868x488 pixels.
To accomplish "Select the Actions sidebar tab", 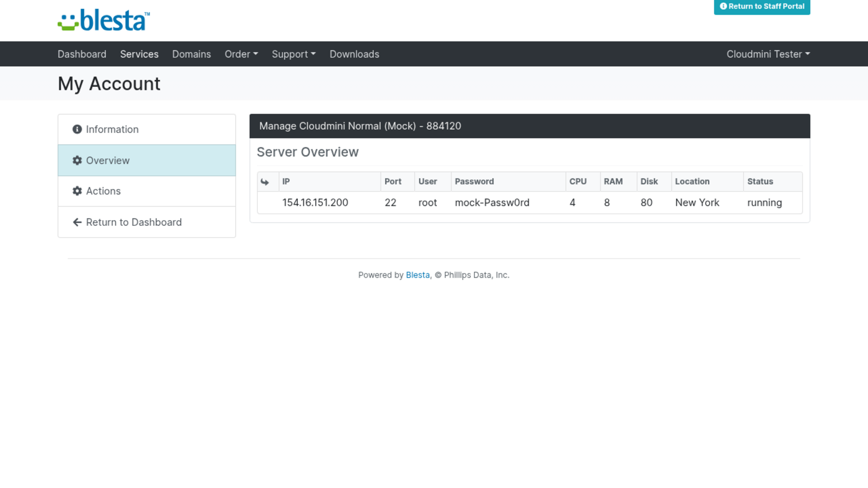I will click(146, 191).
